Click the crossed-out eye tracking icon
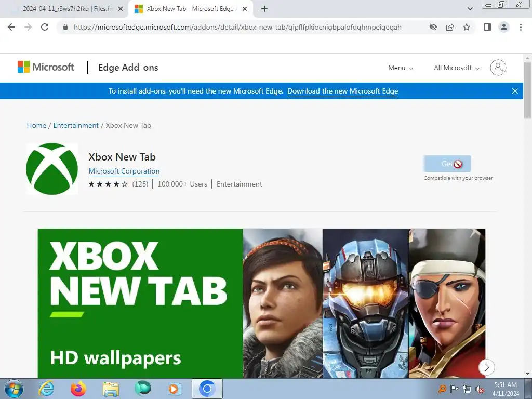The image size is (532, 399). click(433, 27)
